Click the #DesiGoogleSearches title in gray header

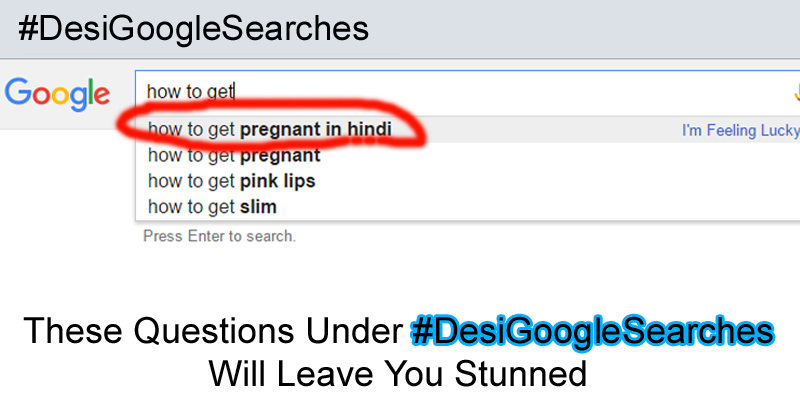click(193, 28)
